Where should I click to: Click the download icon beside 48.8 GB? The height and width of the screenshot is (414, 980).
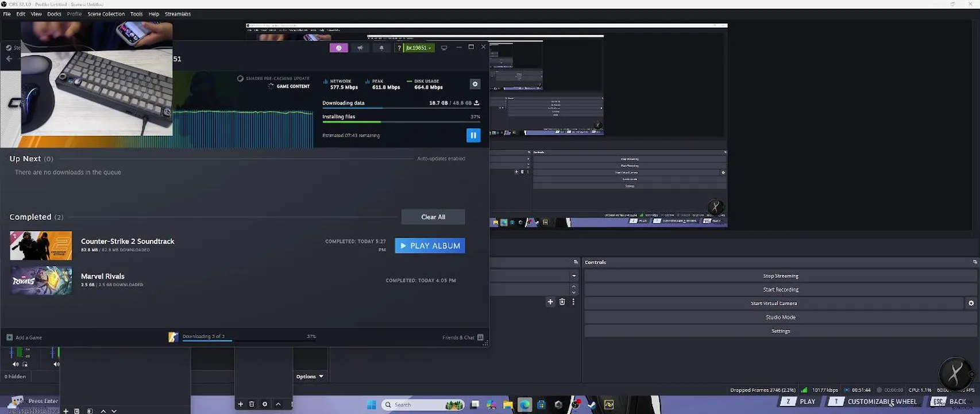476,103
